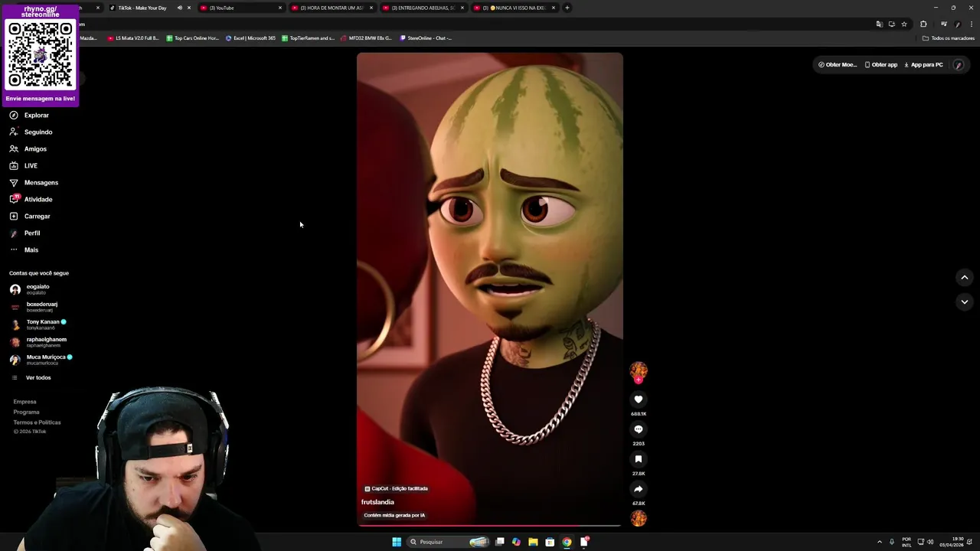
Task: Open MFD32 BMW E8x bookmark
Action: click(x=367, y=38)
